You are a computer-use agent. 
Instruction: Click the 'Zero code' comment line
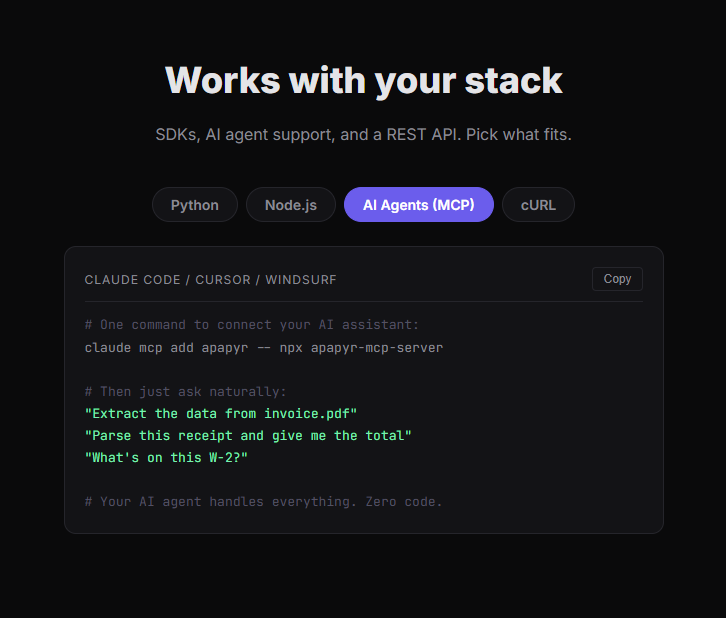(x=263, y=502)
